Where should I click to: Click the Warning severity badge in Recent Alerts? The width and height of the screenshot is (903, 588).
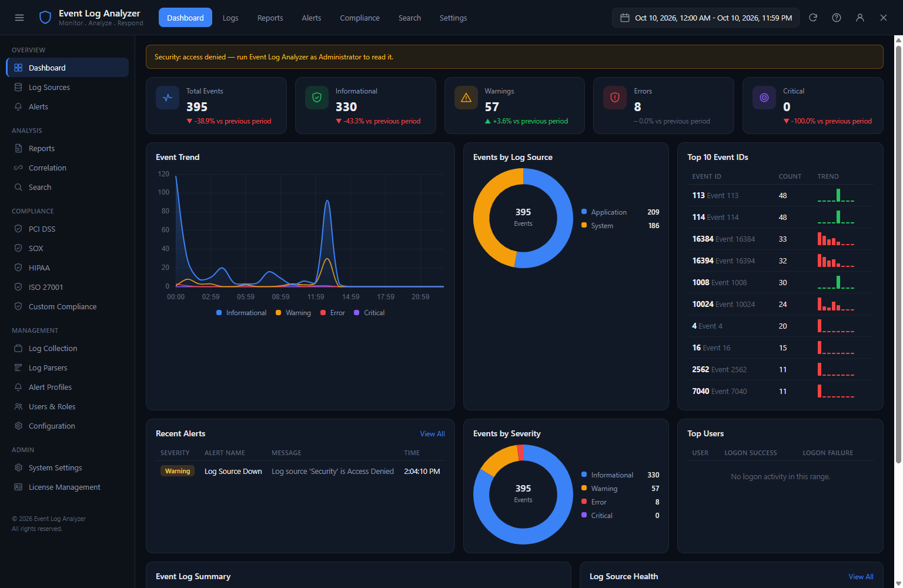tap(178, 471)
